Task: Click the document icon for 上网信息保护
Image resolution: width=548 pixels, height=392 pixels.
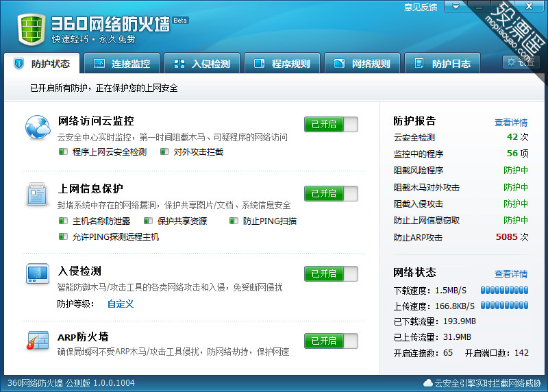Action: tap(38, 194)
